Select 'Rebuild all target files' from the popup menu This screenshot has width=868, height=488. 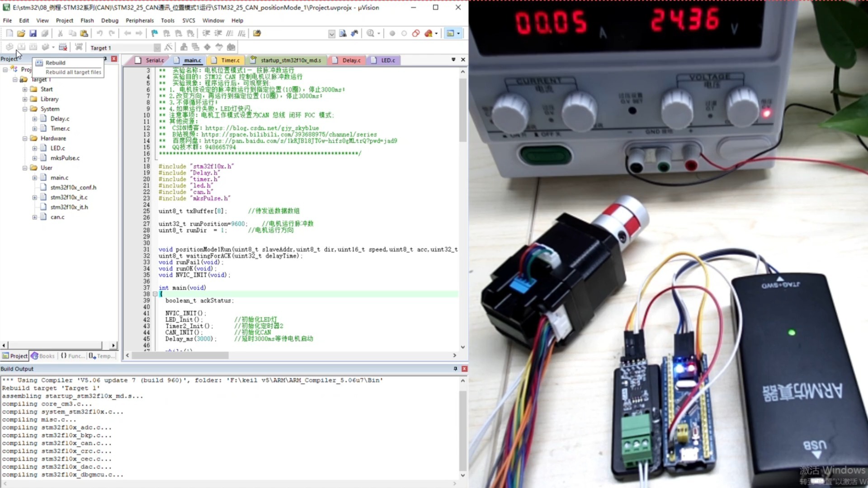[72, 72]
